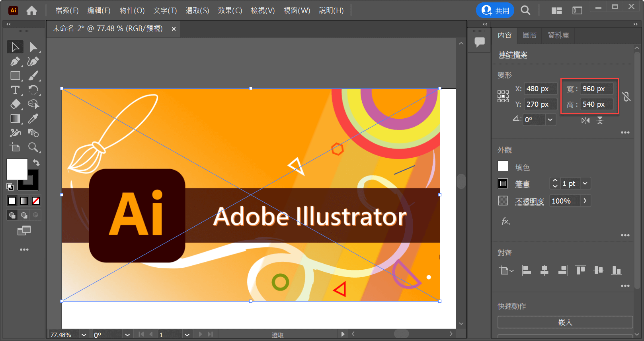Flip the object horizontally

(x=585, y=120)
